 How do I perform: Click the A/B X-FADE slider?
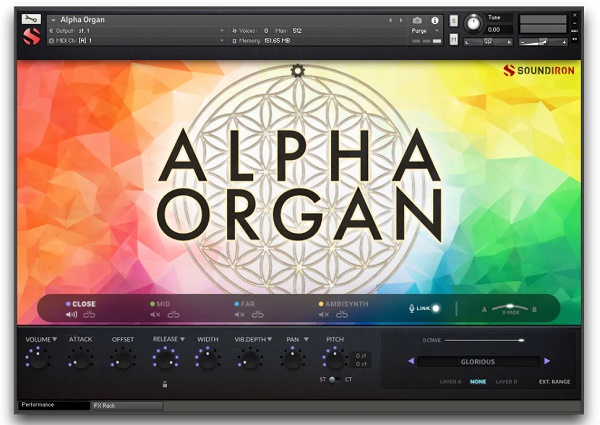[509, 307]
